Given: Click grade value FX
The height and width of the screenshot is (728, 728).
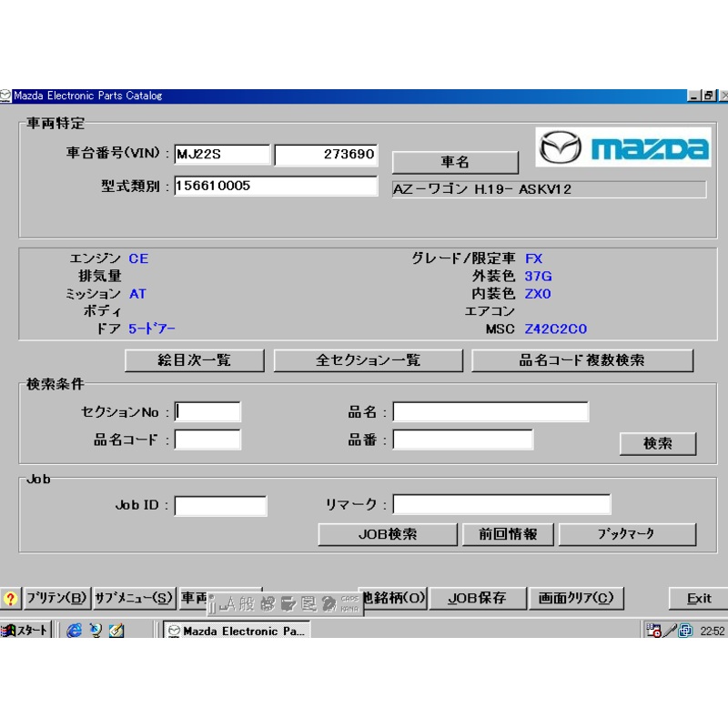Looking at the screenshot, I should (x=533, y=258).
